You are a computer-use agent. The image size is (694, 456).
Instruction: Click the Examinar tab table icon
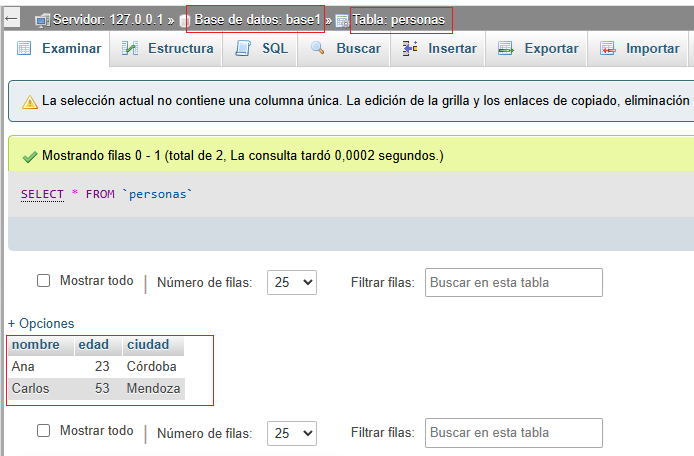24,48
